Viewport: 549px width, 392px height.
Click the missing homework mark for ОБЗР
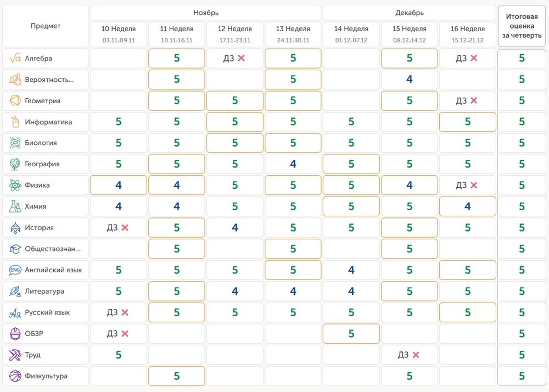click(x=118, y=334)
